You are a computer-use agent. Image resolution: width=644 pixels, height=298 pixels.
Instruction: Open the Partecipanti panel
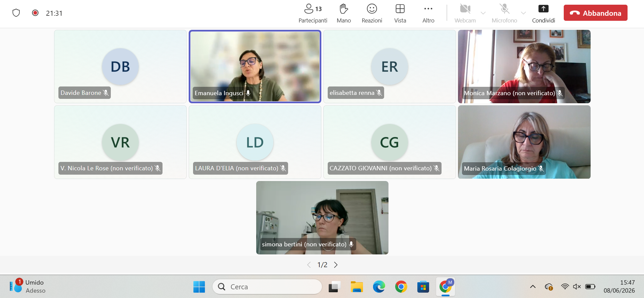(x=313, y=13)
